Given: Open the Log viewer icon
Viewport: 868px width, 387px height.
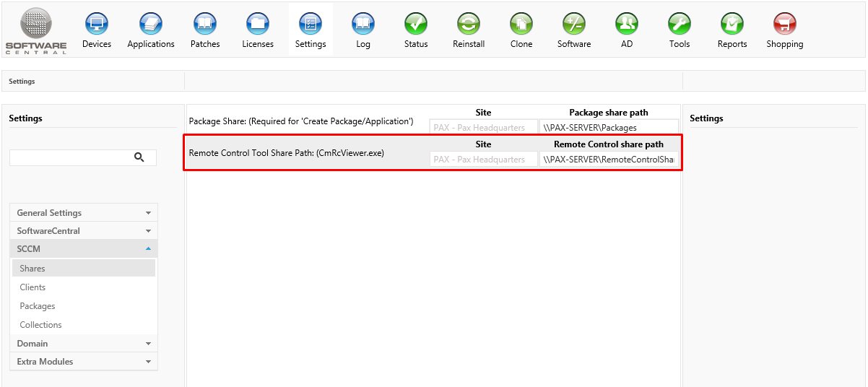Looking at the screenshot, I should 363,25.
